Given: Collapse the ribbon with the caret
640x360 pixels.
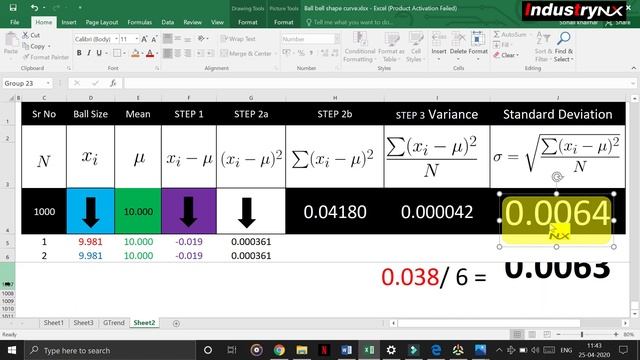Looking at the screenshot, I should [x=633, y=68].
